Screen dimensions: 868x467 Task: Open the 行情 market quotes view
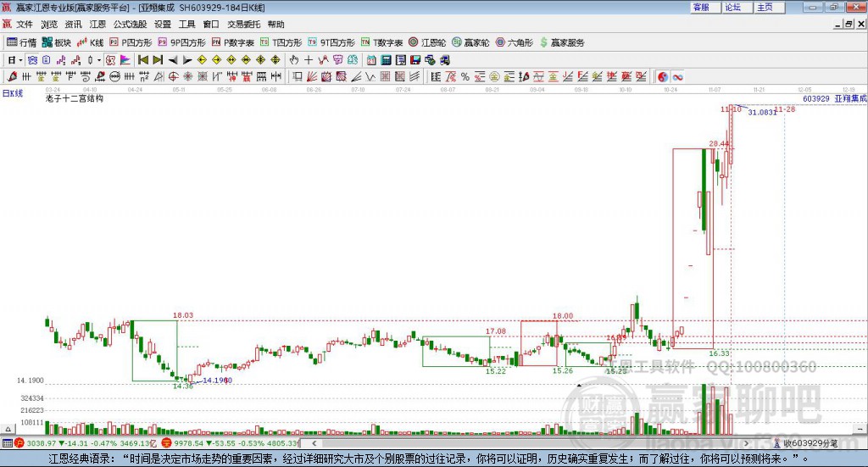click(21, 42)
